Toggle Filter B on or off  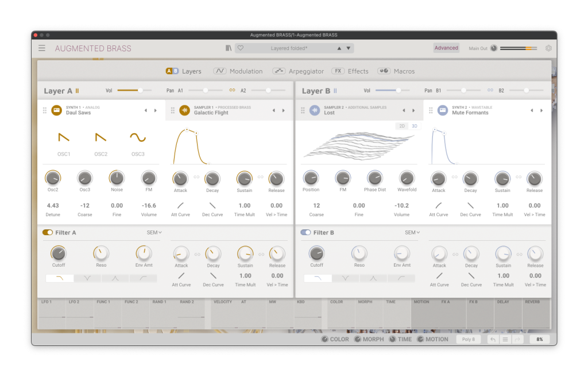tap(306, 232)
